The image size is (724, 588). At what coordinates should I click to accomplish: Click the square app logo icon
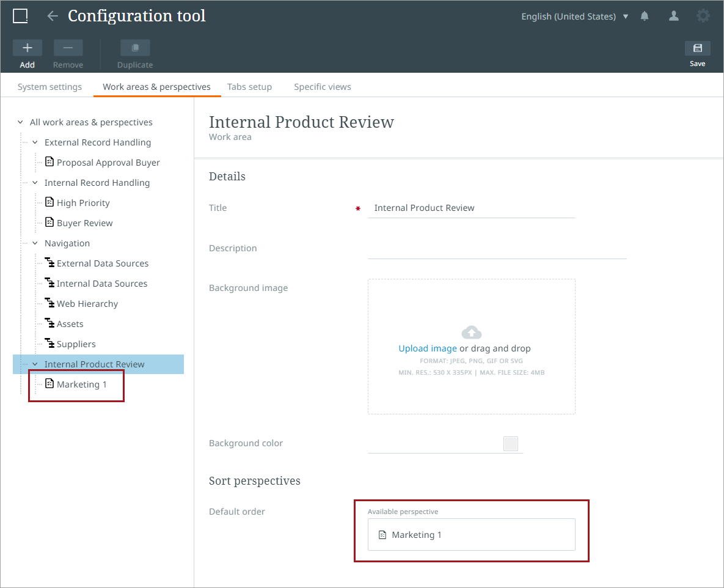20,17
